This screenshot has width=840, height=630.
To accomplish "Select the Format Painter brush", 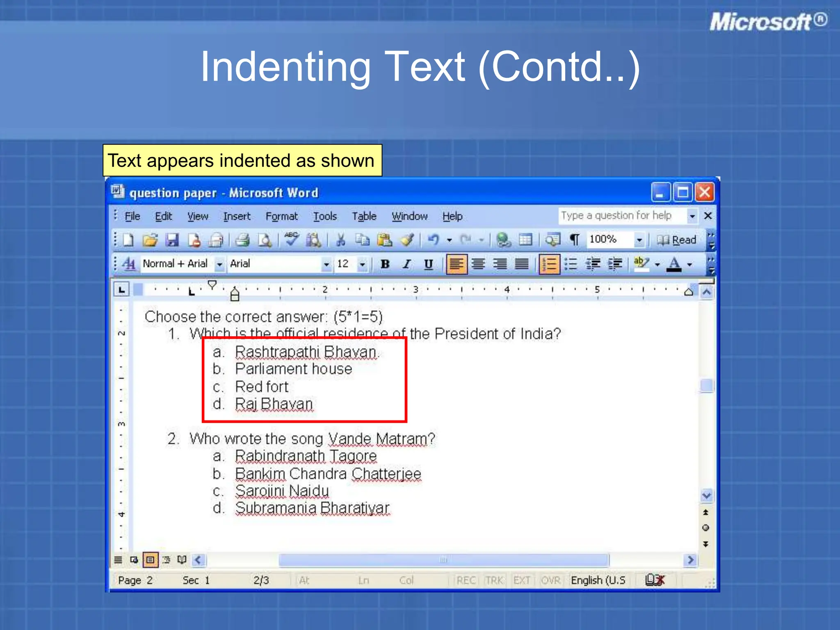I will coord(407,240).
